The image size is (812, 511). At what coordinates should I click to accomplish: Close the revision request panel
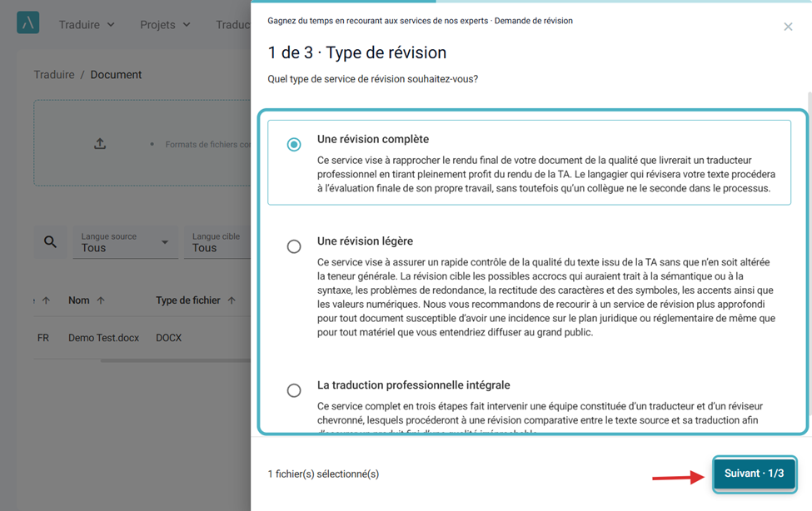tap(788, 27)
